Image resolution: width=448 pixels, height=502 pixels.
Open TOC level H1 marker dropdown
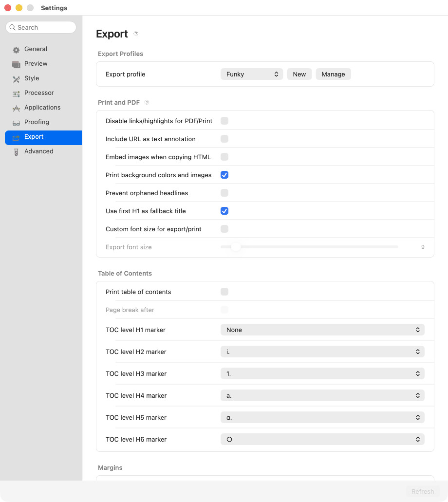pos(322,330)
